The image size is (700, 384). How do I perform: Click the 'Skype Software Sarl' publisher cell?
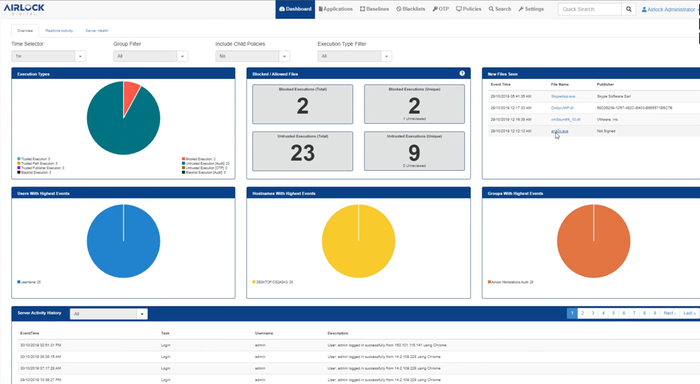613,96
